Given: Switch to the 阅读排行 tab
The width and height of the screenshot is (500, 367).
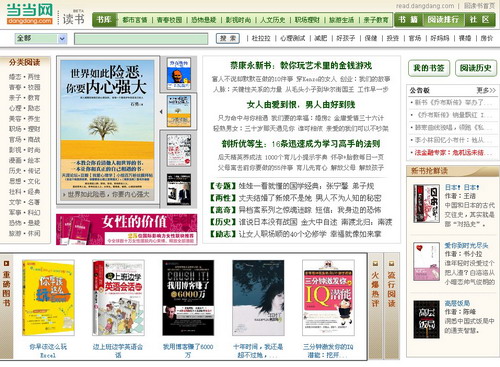Looking at the screenshot, I should coord(443,20).
